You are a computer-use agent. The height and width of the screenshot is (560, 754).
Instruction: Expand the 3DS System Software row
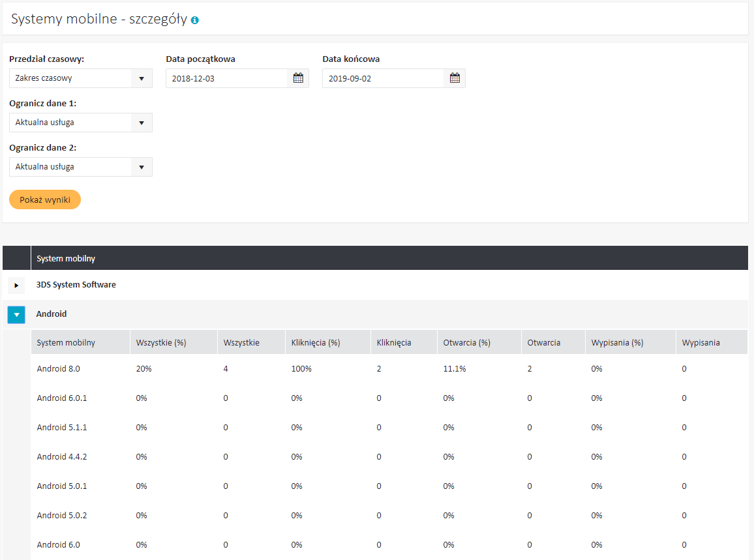[x=16, y=286]
